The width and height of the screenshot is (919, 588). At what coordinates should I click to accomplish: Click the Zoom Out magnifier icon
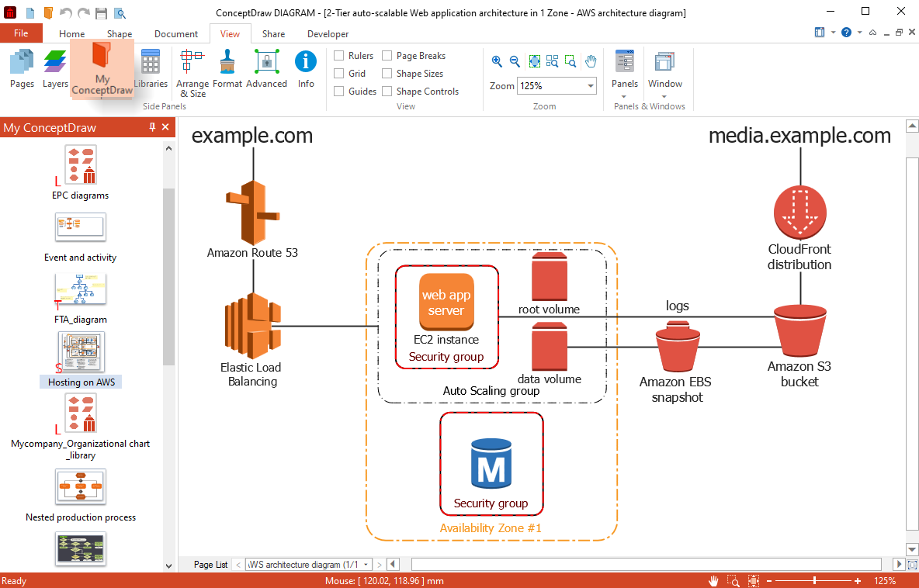515,61
